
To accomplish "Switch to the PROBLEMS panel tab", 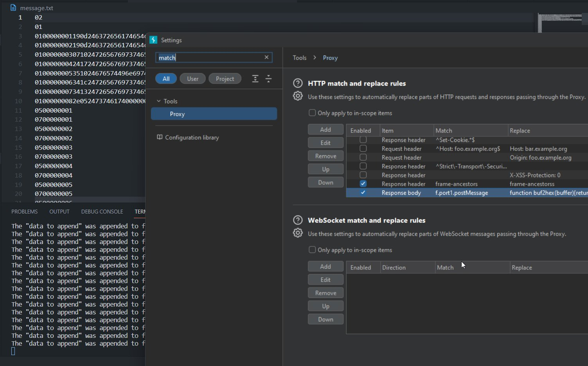I will (24, 212).
